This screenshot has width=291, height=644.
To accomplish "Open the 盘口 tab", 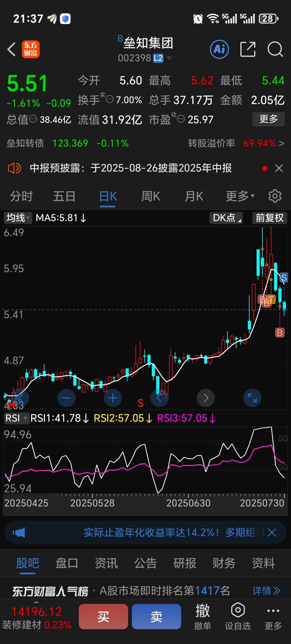I will pyautogui.click(x=67, y=563).
